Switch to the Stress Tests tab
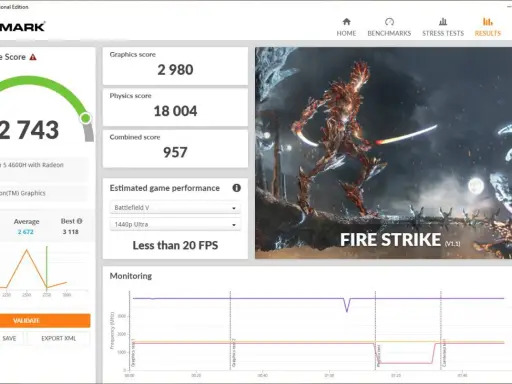This screenshot has height=384, width=512. pyautogui.click(x=443, y=27)
